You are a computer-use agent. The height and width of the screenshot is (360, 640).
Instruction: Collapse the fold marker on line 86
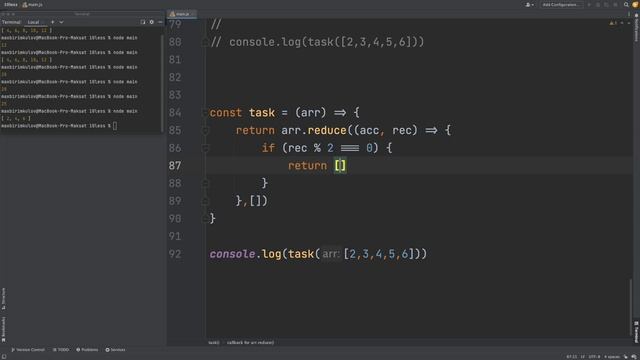tap(205, 148)
